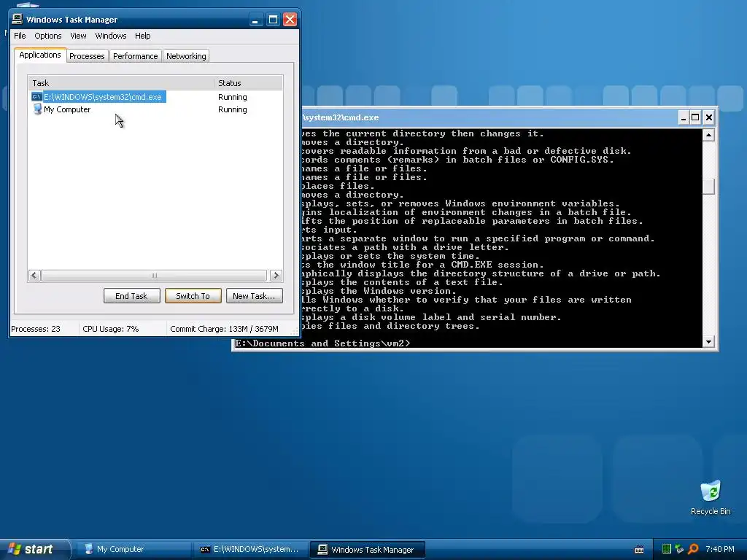Close the cmd.exe window
747x560 pixels.
pos(709,117)
